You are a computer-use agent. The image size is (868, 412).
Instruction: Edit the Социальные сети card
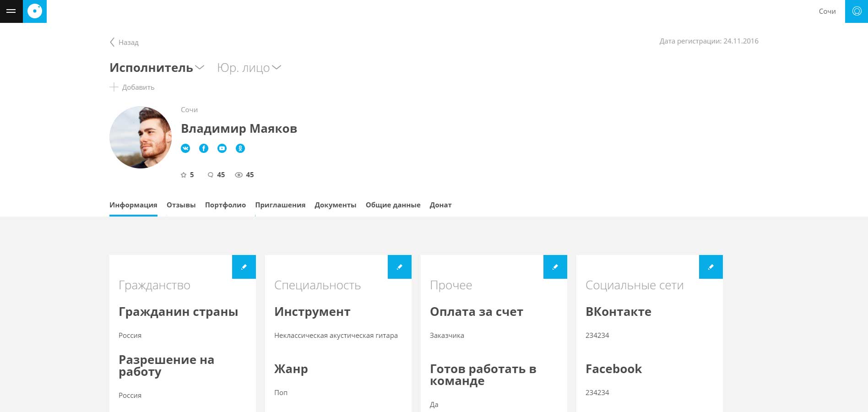coord(711,267)
